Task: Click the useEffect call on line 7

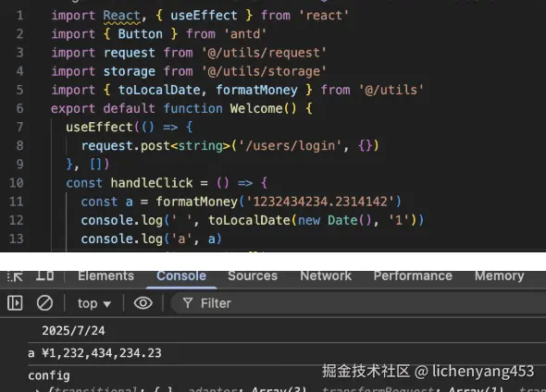Action: (x=99, y=127)
